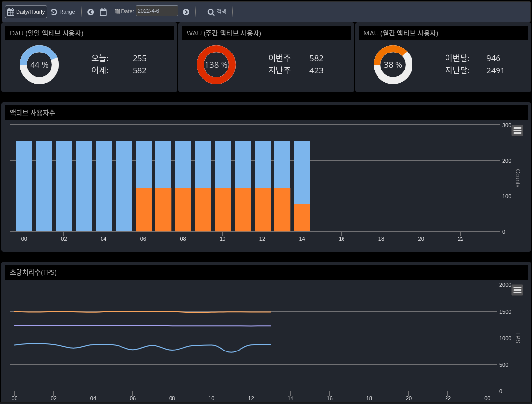This screenshot has height=404, width=532.
Task: Click the DAU (일일 액티브 사용자) panel header
Action: click(x=89, y=33)
